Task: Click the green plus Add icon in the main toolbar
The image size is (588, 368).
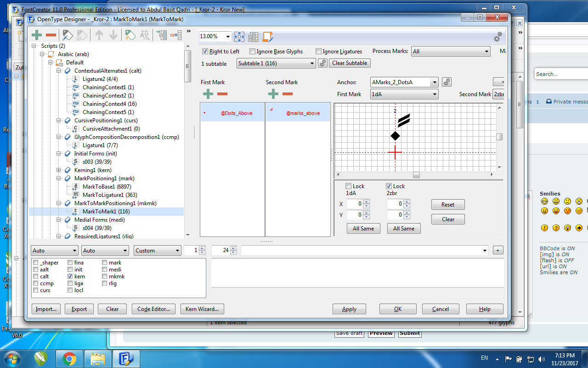Action: click(x=37, y=35)
